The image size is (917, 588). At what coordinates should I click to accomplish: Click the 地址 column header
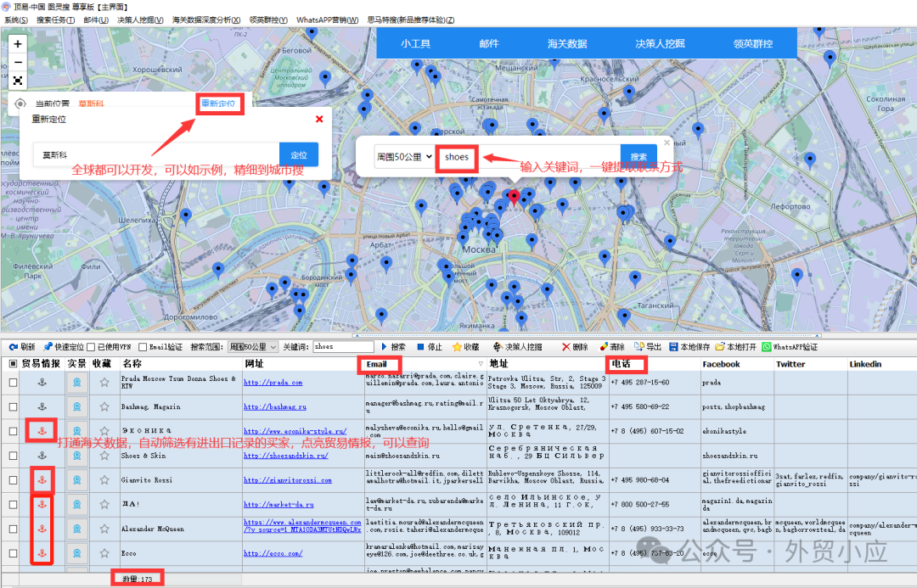tap(548, 363)
